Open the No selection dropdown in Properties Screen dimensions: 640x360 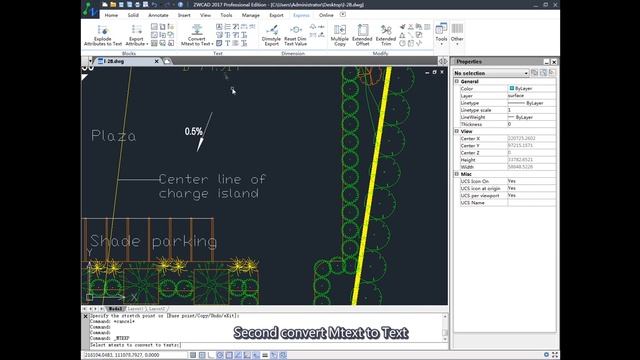(491, 73)
